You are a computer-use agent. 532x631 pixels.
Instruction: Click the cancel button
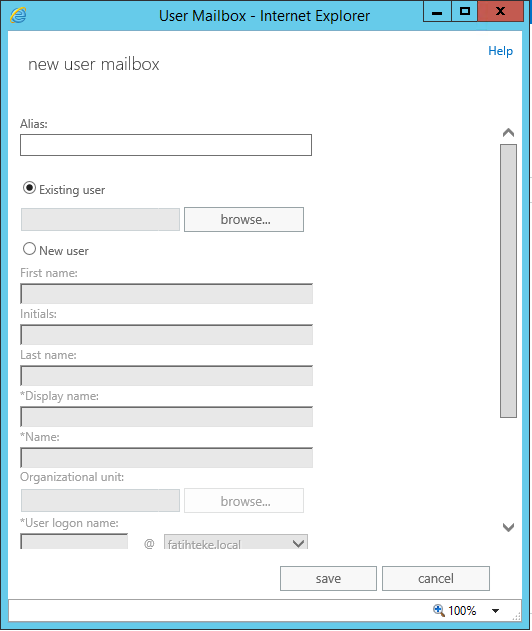point(436,579)
